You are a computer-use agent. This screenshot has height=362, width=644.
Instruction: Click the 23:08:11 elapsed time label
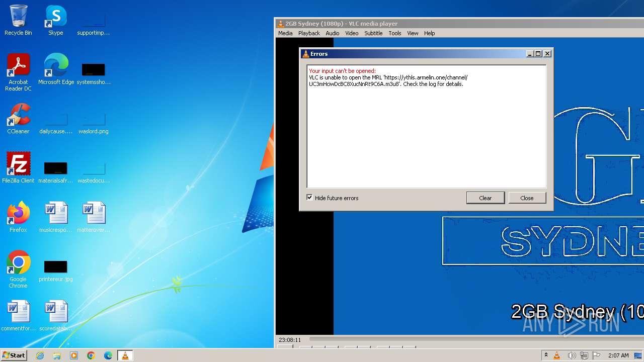(290, 340)
